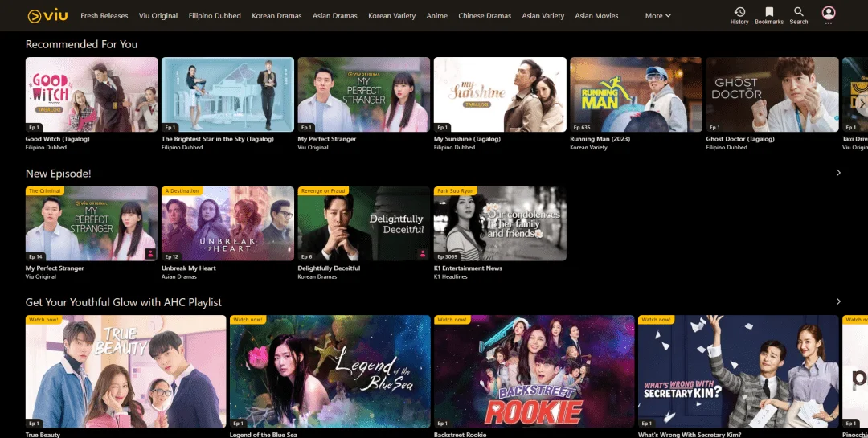Click the A Destination tag
Viewport: 868px width, 438px height.
[182, 190]
